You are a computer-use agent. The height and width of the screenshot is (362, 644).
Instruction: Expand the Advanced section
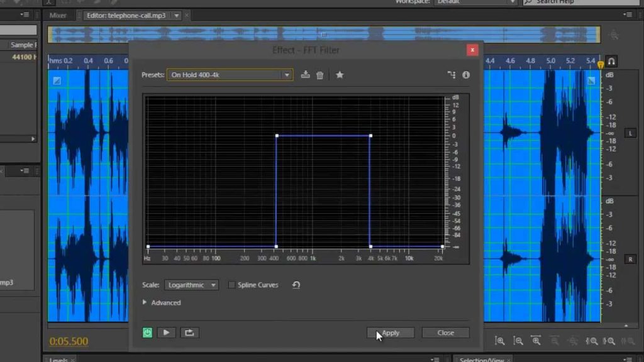145,302
